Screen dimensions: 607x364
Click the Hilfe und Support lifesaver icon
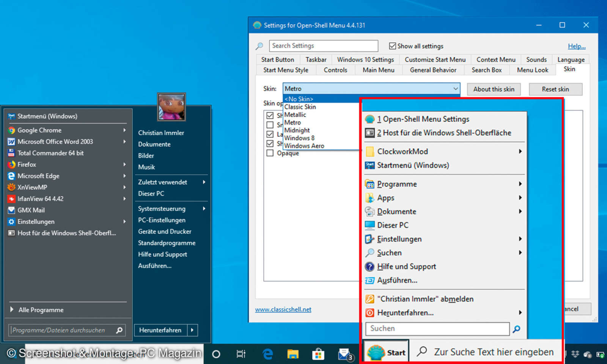coord(370,267)
